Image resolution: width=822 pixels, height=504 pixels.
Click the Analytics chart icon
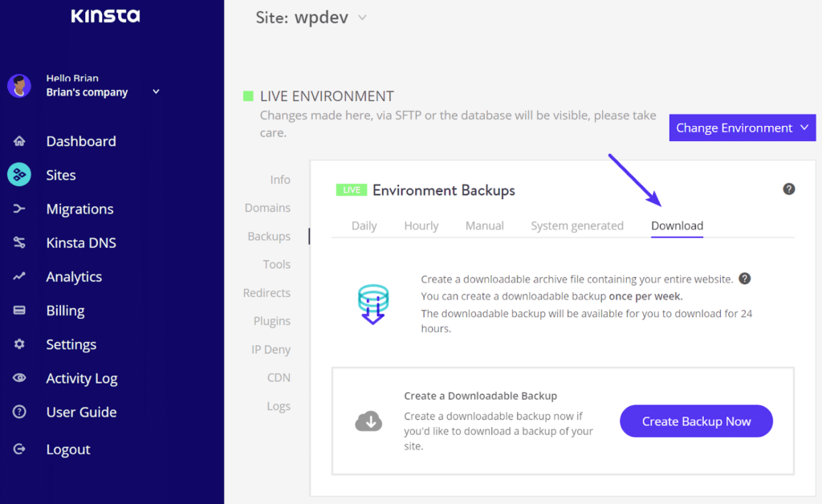pos(19,277)
